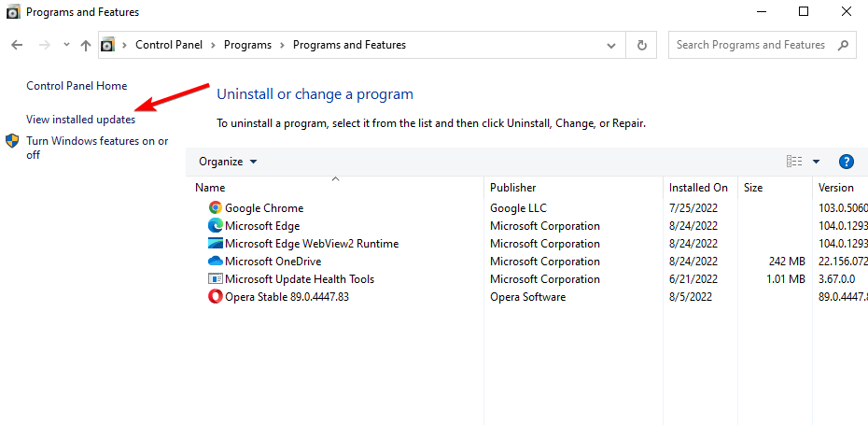
Task: Click the Edge WebView2 Runtime icon
Action: coord(216,243)
